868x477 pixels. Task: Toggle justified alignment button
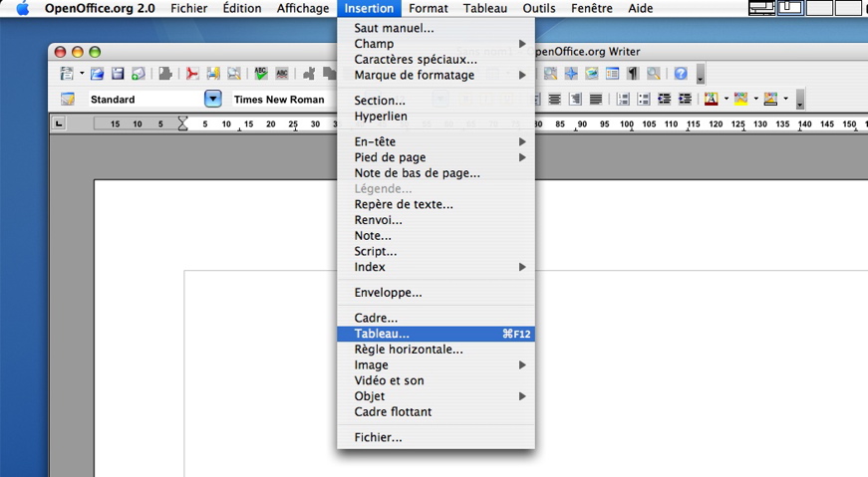[x=596, y=99]
